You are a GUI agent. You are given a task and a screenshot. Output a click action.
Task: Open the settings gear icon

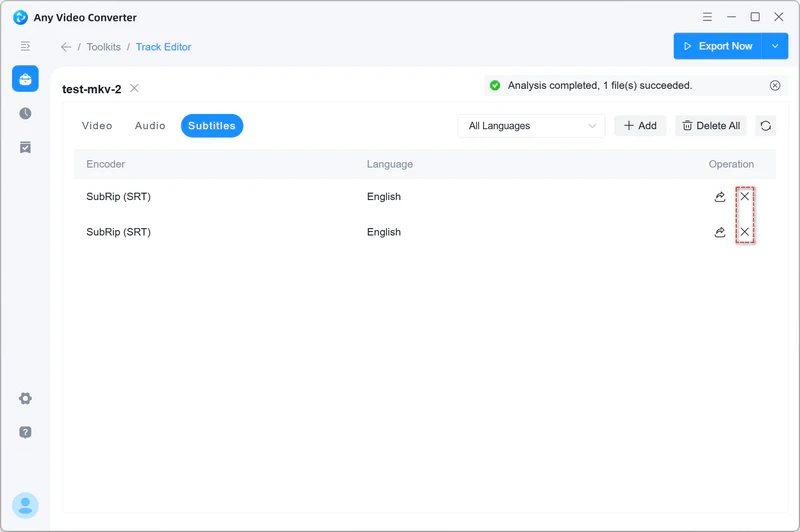coord(25,398)
